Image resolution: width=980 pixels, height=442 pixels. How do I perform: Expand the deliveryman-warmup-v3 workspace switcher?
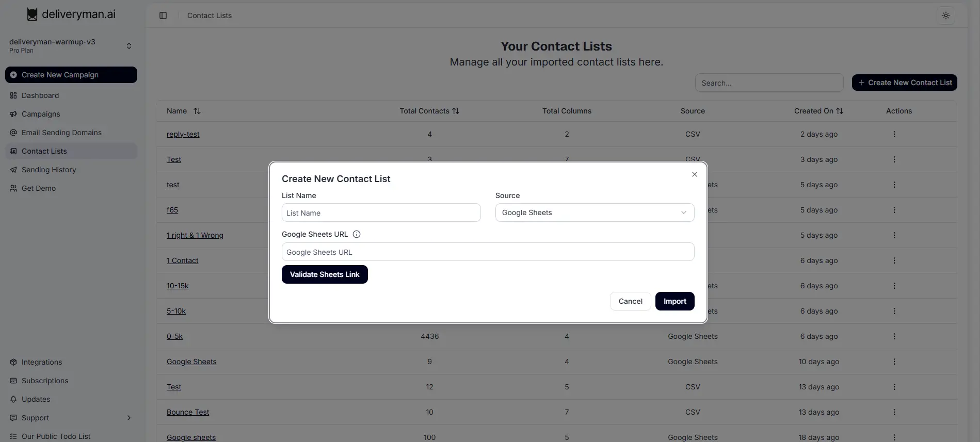[128, 46]
